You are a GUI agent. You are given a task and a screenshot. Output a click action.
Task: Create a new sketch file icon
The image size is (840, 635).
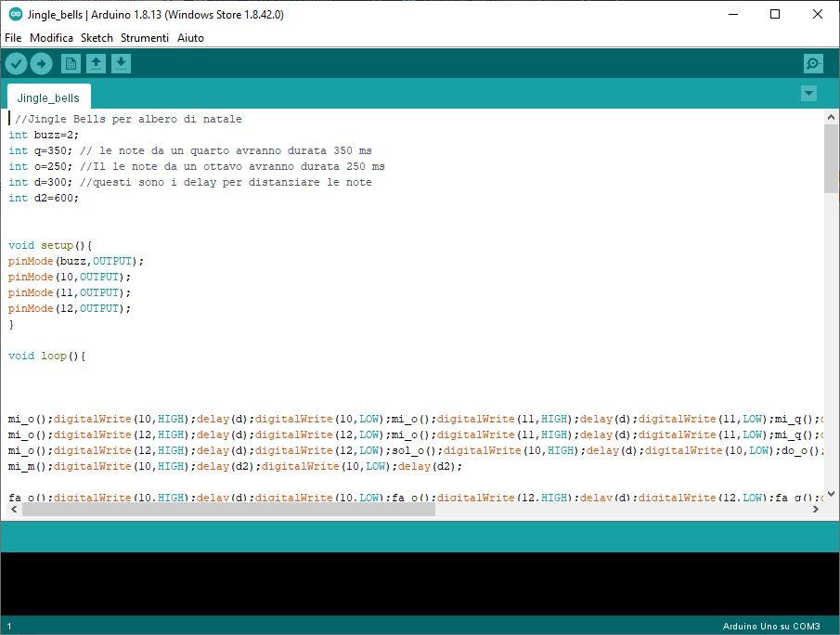[x=71, y=64]
